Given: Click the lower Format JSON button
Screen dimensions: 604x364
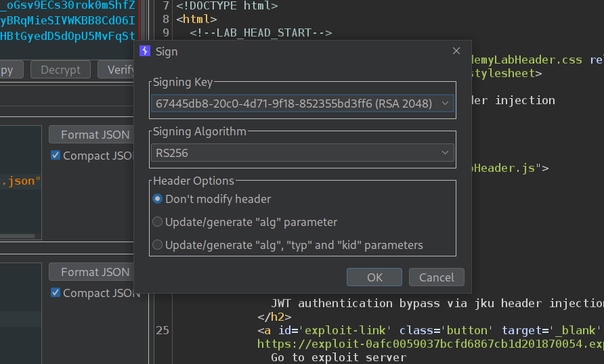Looking at the screenshot, I should coord(95,272).
